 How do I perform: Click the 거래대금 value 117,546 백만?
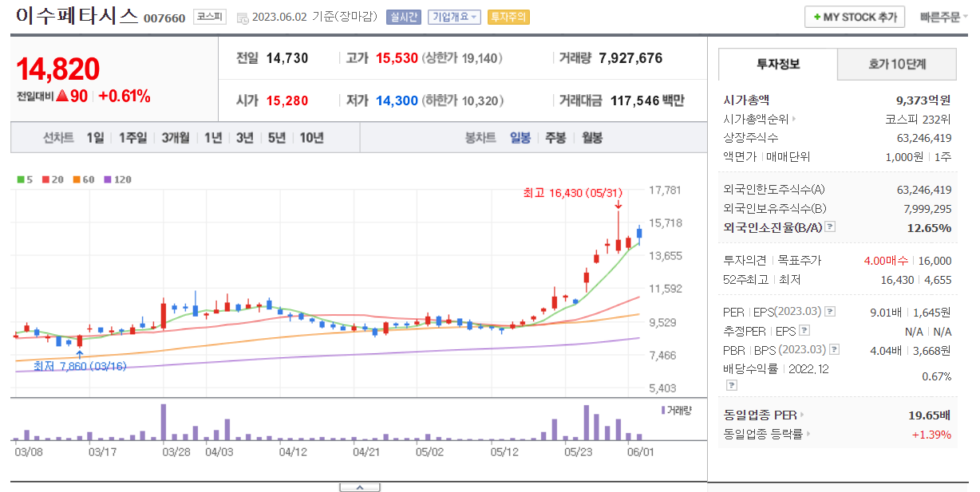[647, 100]
